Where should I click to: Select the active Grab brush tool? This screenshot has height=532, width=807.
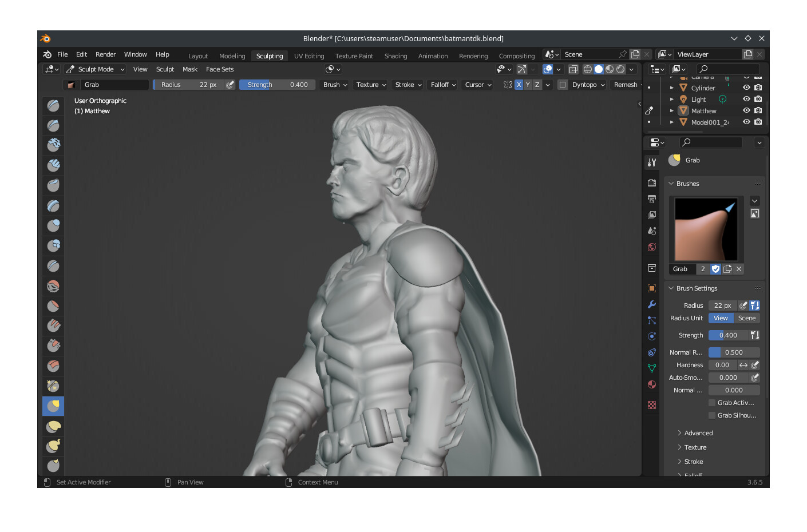(x=53, y=406)
